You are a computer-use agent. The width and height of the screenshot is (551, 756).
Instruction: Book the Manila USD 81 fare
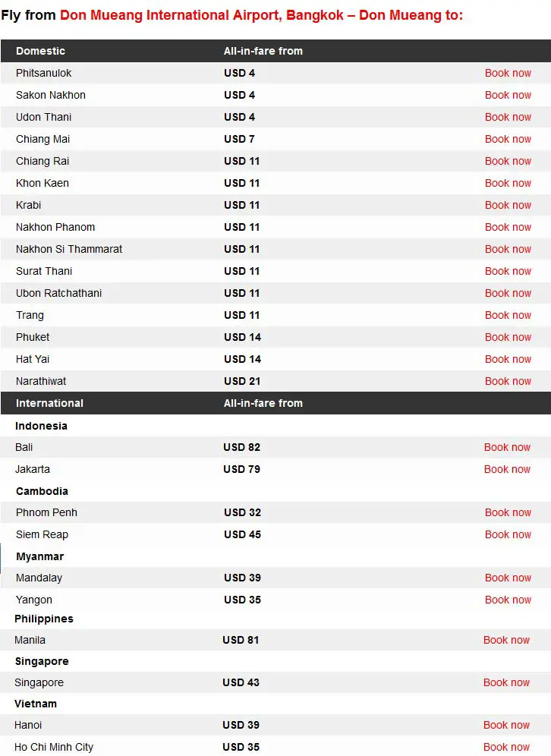pos(506,641)
